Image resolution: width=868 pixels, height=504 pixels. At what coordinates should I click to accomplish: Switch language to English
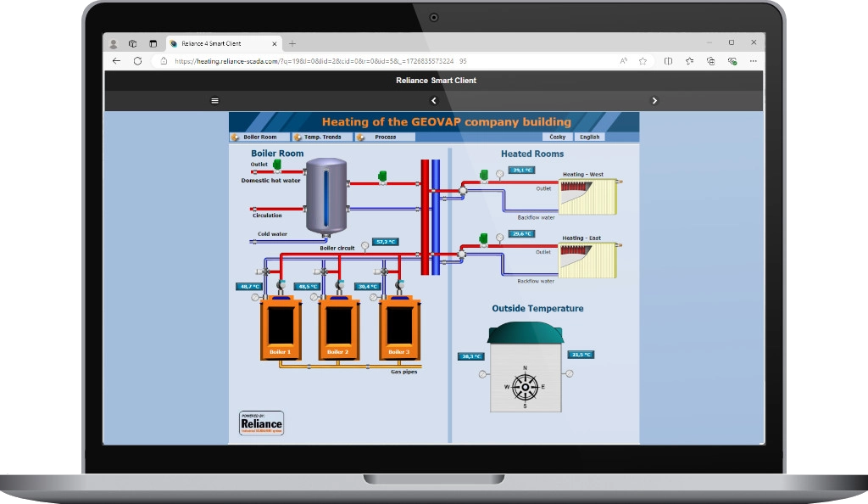(590, 137)
